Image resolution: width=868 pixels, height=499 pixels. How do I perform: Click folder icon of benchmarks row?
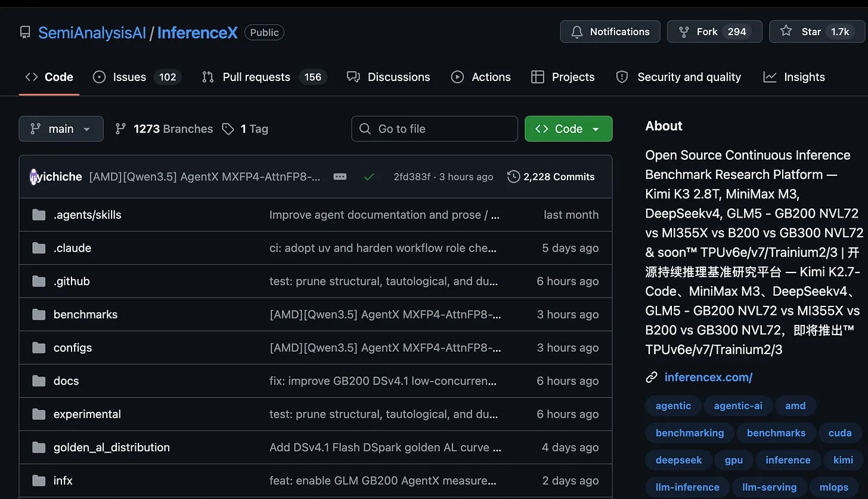click(x=39, y=314)
